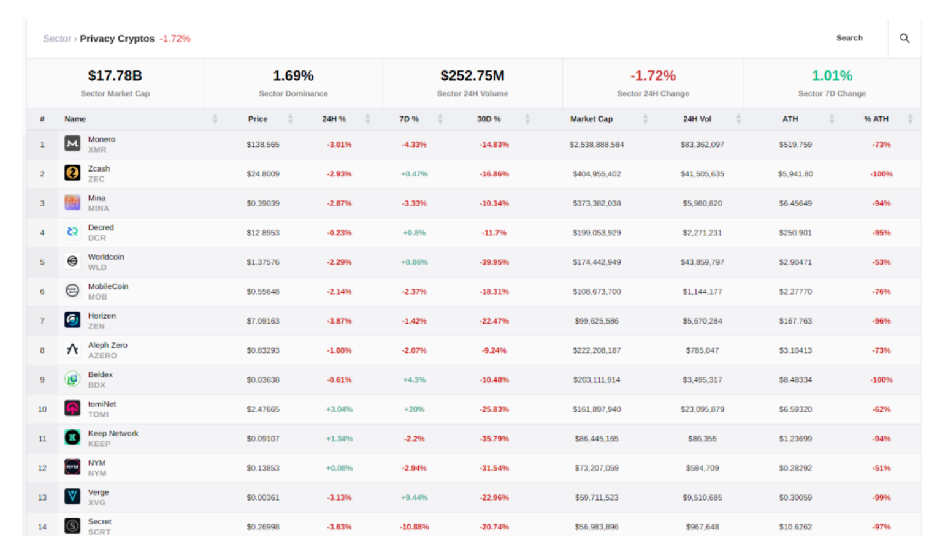The height and width of the screenshot is (560, 937).
Task: Click the Verge logo icon
Action: click(72, 497)
